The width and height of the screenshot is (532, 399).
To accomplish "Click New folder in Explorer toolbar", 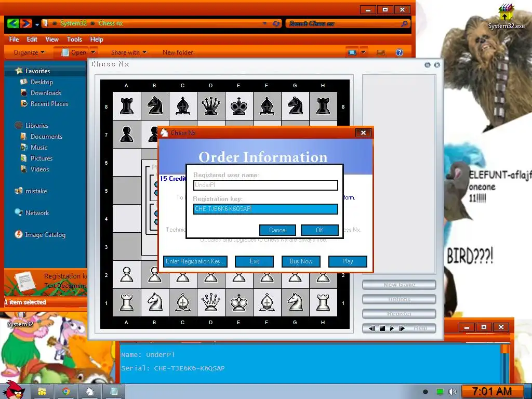I will tap(178, 52).
